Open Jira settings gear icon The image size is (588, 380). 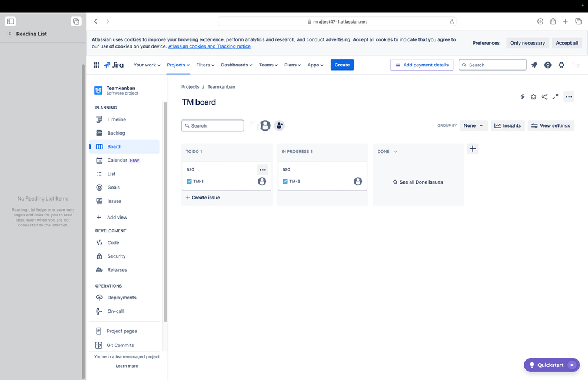coord(562,65)
